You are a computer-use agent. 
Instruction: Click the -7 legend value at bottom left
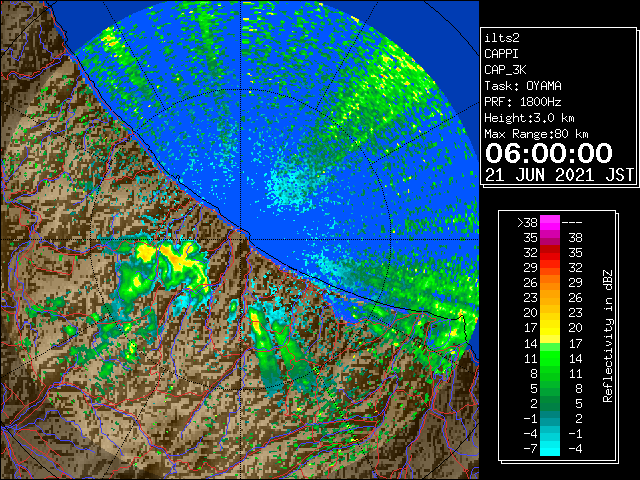[530, 449]
